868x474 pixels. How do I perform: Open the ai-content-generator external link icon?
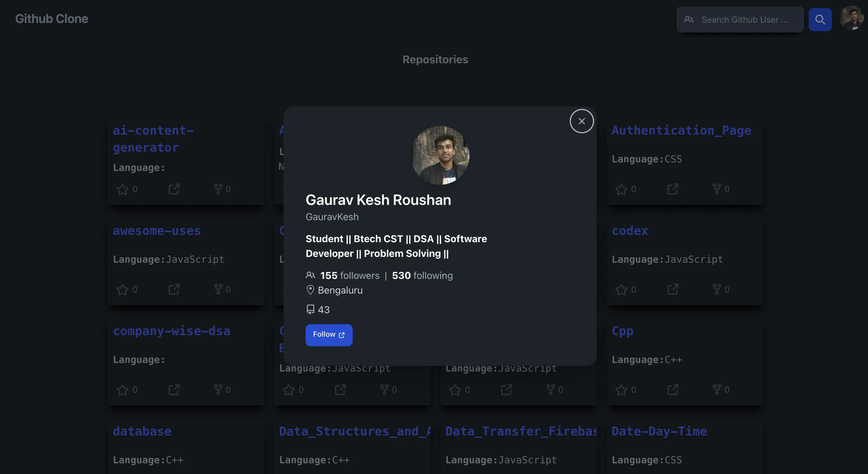pos(174,189)
